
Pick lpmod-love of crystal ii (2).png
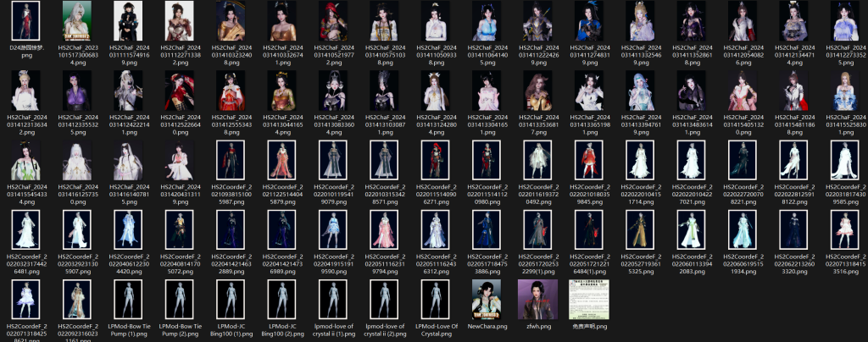click(x=385, y=298)
